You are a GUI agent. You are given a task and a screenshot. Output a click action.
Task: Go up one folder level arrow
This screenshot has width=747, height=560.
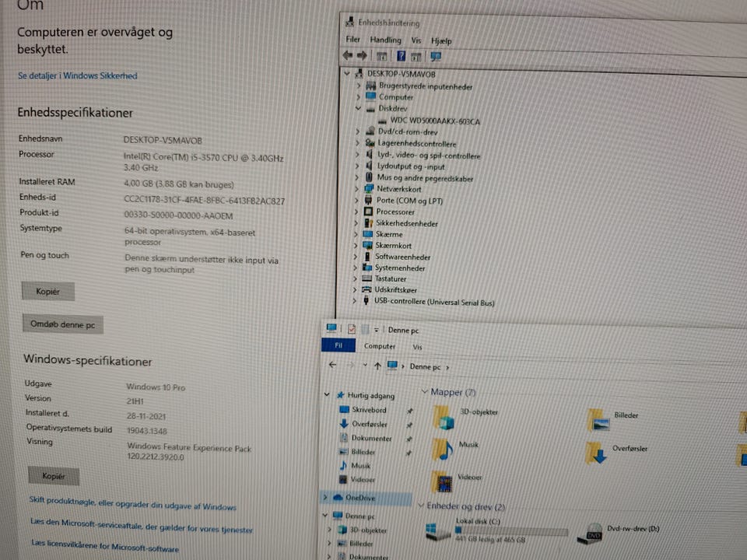[377, 366]
